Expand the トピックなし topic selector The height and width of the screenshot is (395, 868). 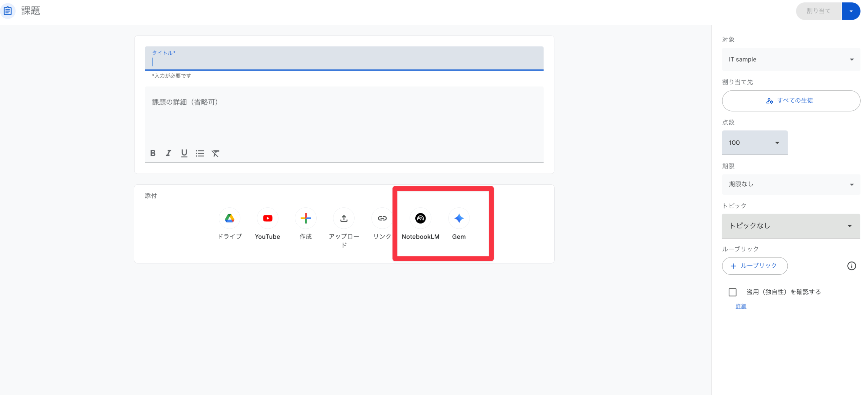(791, 226)
